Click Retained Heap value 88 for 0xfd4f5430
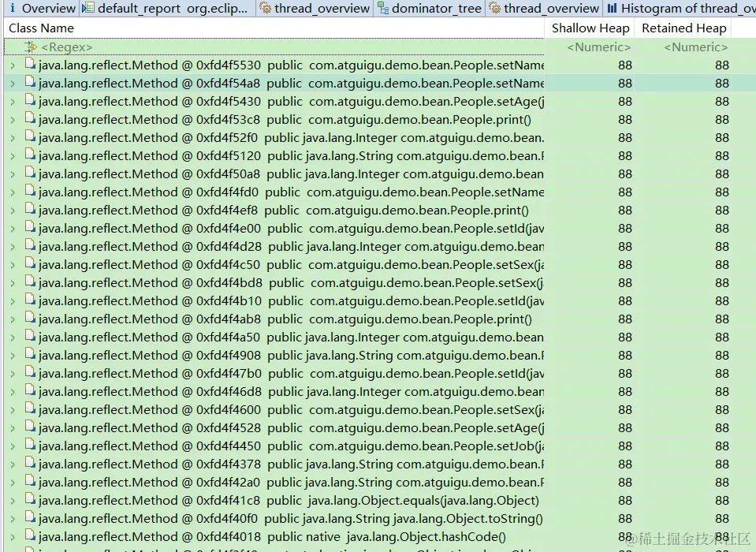Image resolution: width=756 pixels, height=552 pixels. tap(722, 102)
